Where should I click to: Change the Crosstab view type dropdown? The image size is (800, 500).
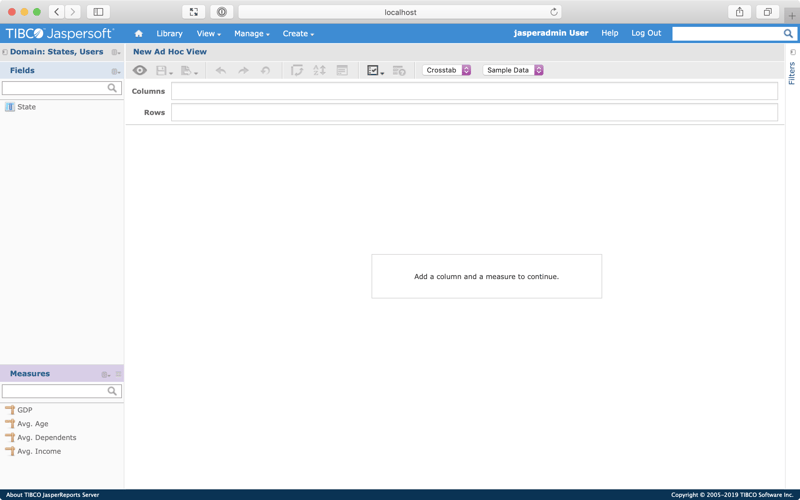coord(447,70)
